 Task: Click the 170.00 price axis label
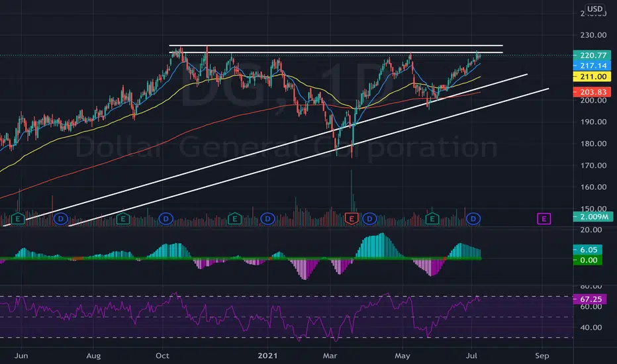coord(593,165)
